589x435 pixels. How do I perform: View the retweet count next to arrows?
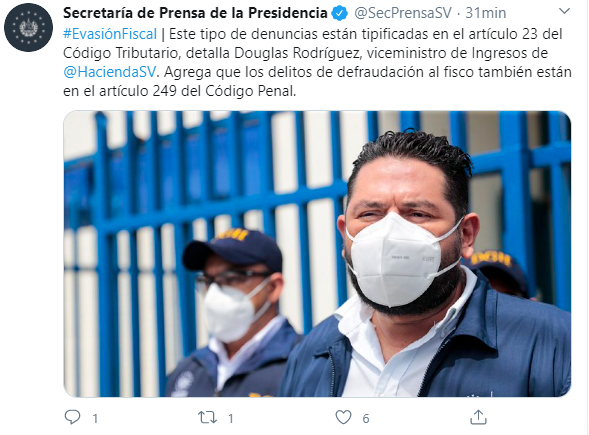(231, 418)
